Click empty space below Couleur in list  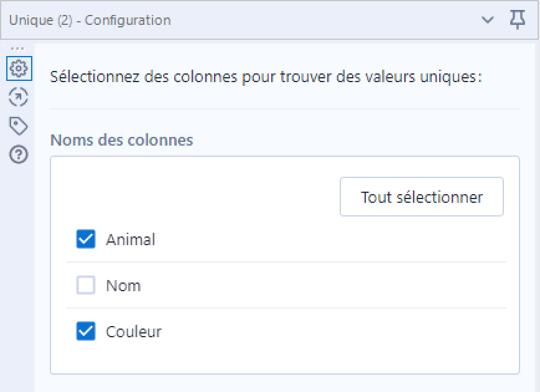285,358
